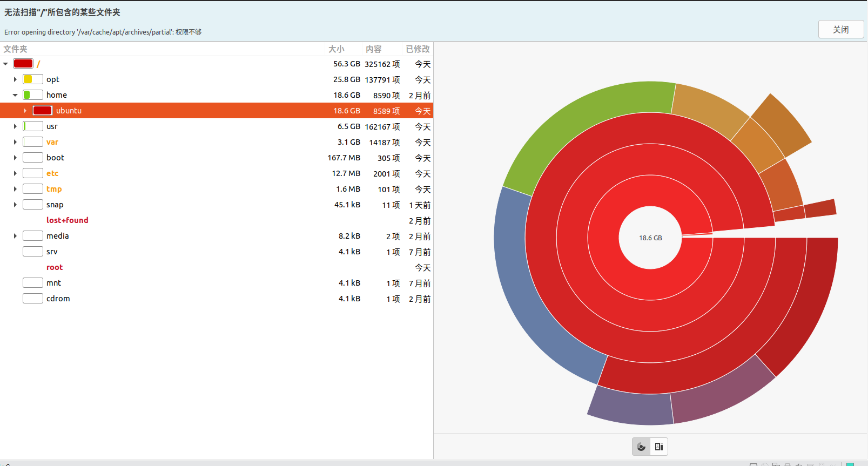
Task: Select the boot folder name
Action: tap(55, 158)
